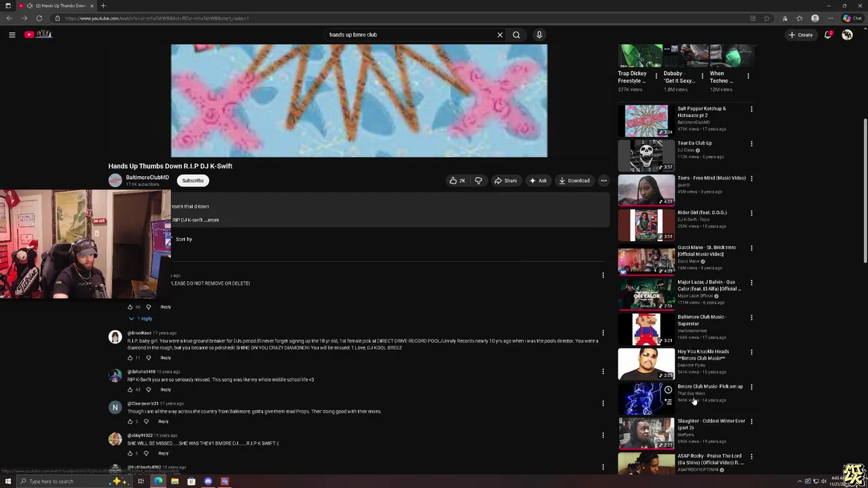The height and width of the screenshot is (488, 868).
Task: Like the video (2K thumbs up)
Action: point(457,181)
